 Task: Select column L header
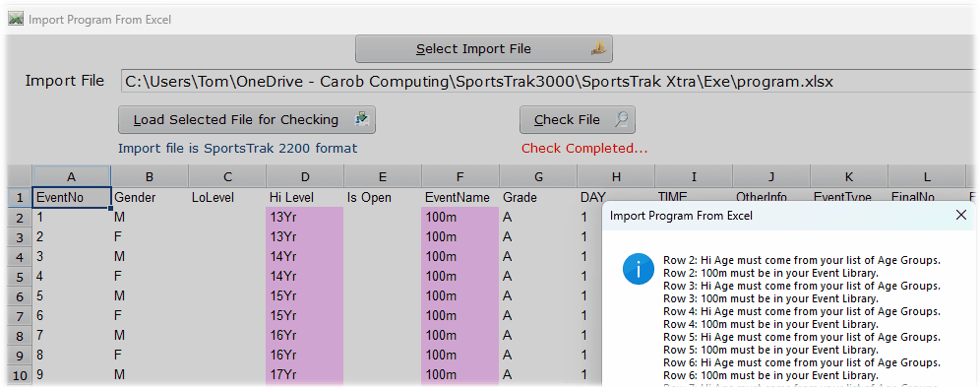[927, 177]
